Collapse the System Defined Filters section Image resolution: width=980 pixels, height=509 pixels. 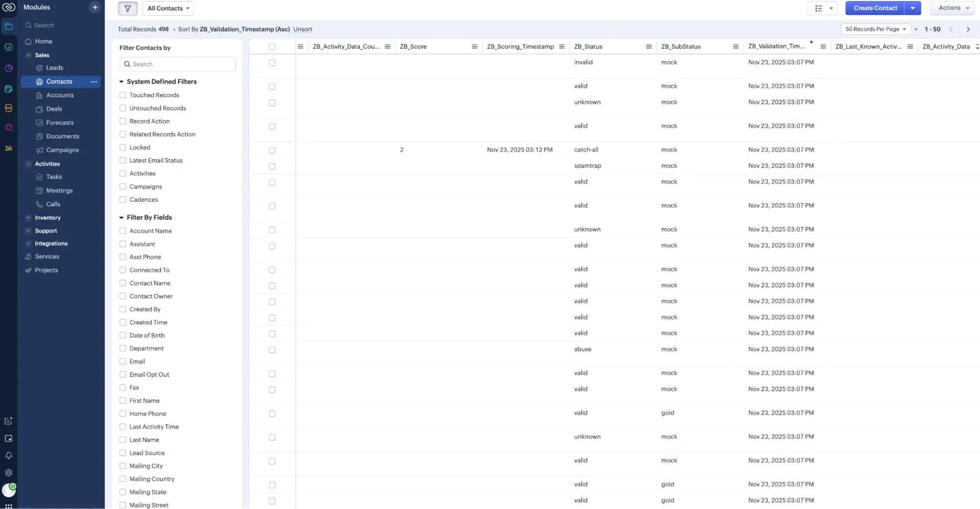pyautogui.click(x=121, y=82)
